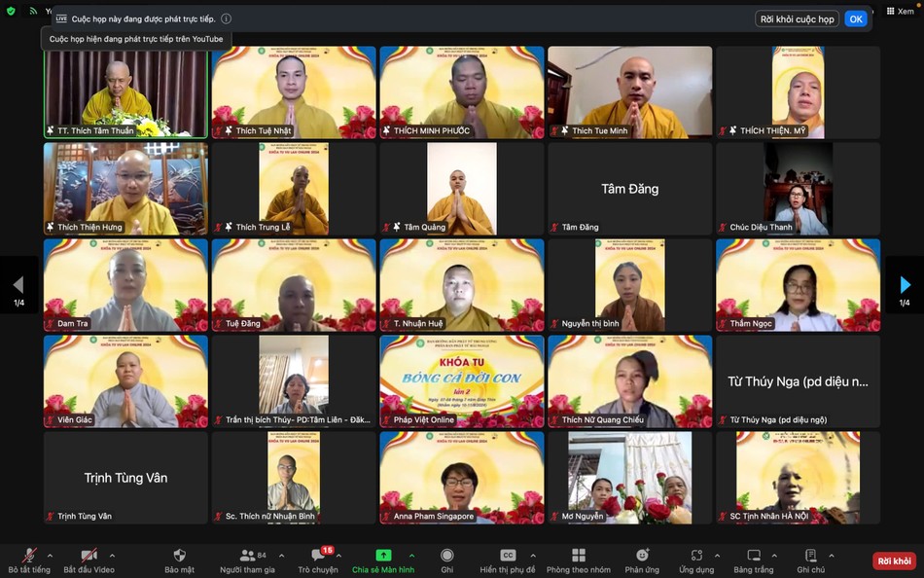Open the Phản ứng reactions icon

pos(642,553)
